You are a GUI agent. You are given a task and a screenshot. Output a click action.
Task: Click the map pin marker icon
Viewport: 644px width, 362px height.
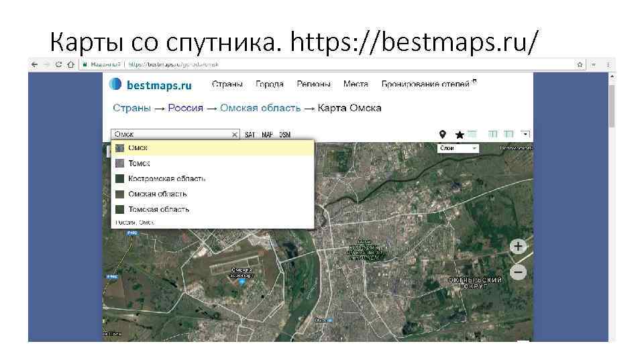(442, 134)
